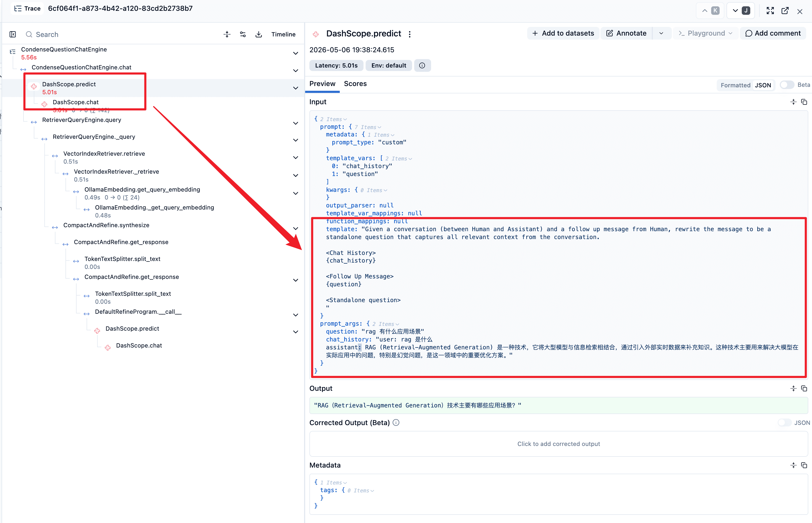Click Add comment button

773,33
